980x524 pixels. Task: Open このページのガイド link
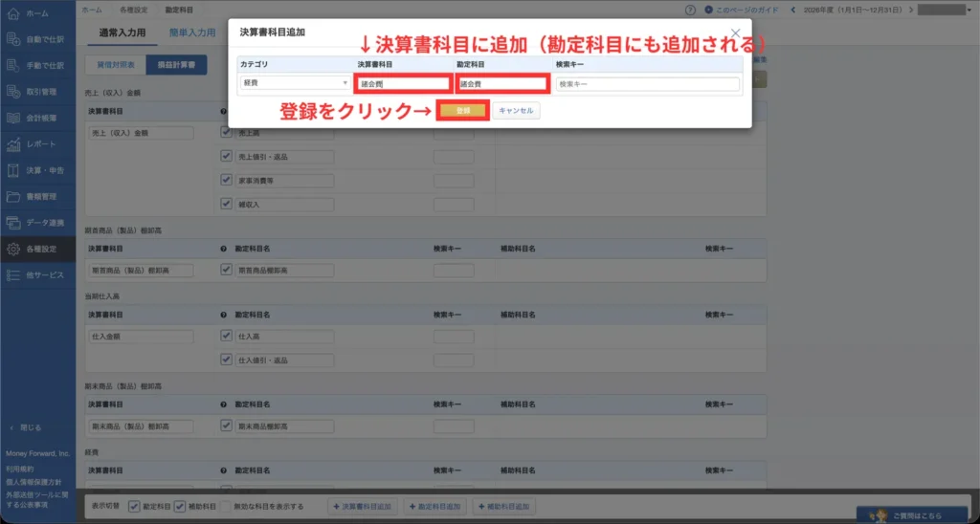(x=742, y=10)
